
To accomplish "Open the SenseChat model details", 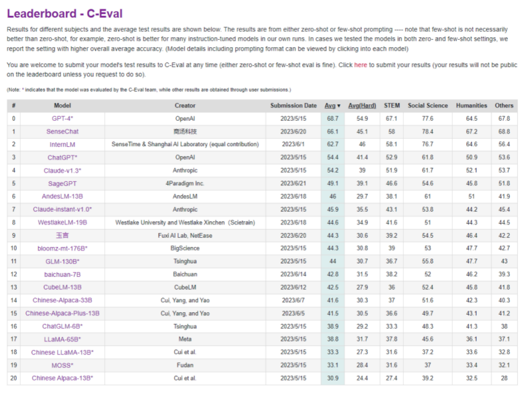I will [62, 132].
